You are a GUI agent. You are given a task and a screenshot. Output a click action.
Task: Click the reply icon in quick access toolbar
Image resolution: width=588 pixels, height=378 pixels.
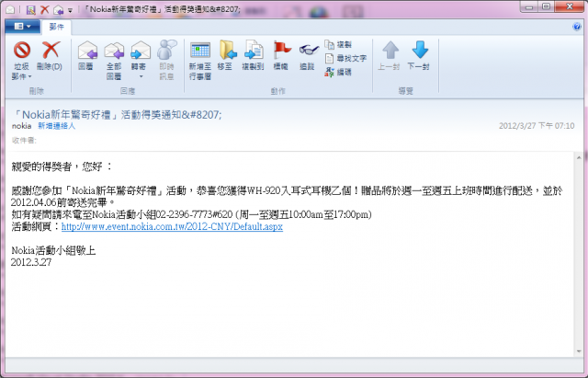coord(58,10)
